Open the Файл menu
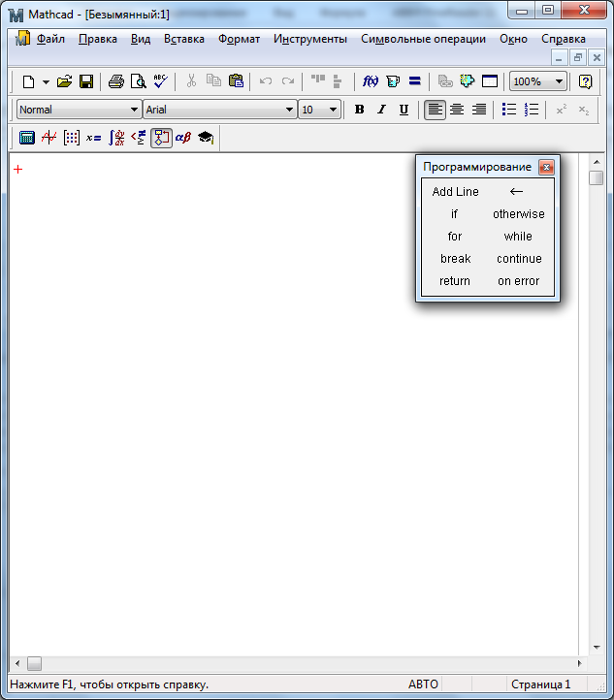Viewport: 614px width, 700px height. tap(50, 39)
